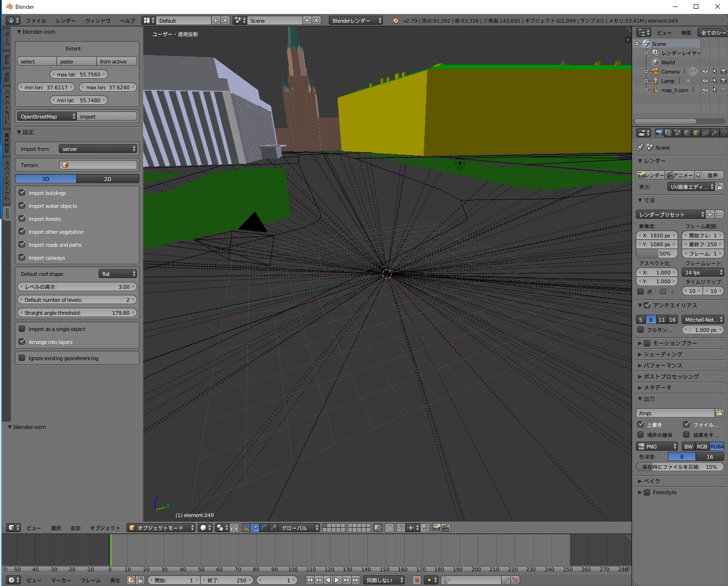Select the translate manipulator arrow icon
Image resolution: width=728 pixels, height=586 pixels.
click(x=255, y=528)
